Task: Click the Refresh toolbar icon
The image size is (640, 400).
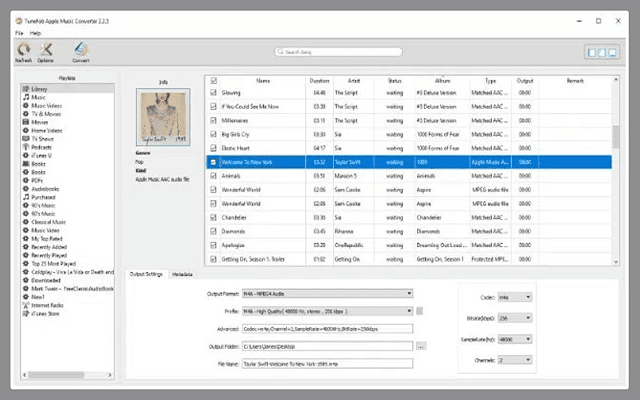Action: click(23, 50)
